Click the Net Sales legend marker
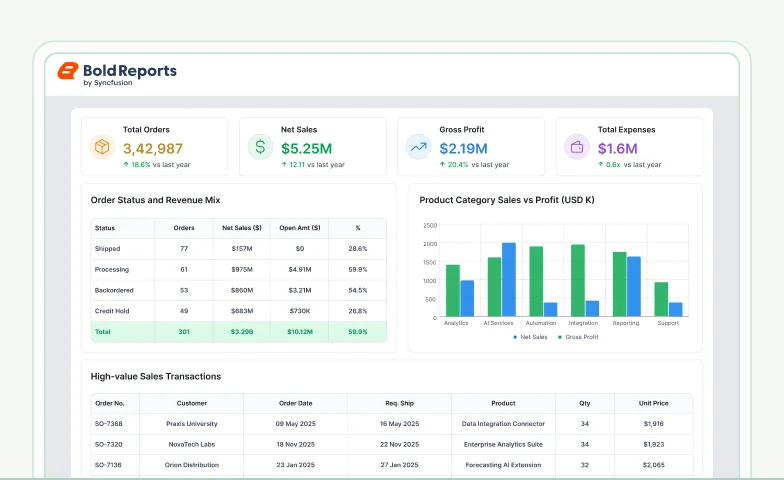 point(515,337)
